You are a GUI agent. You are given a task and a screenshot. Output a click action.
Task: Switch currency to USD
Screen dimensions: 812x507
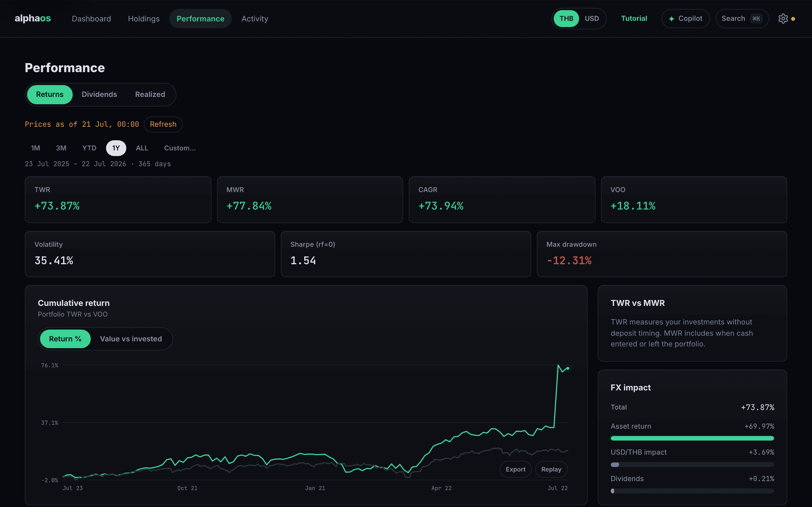[x=592, y=18]
